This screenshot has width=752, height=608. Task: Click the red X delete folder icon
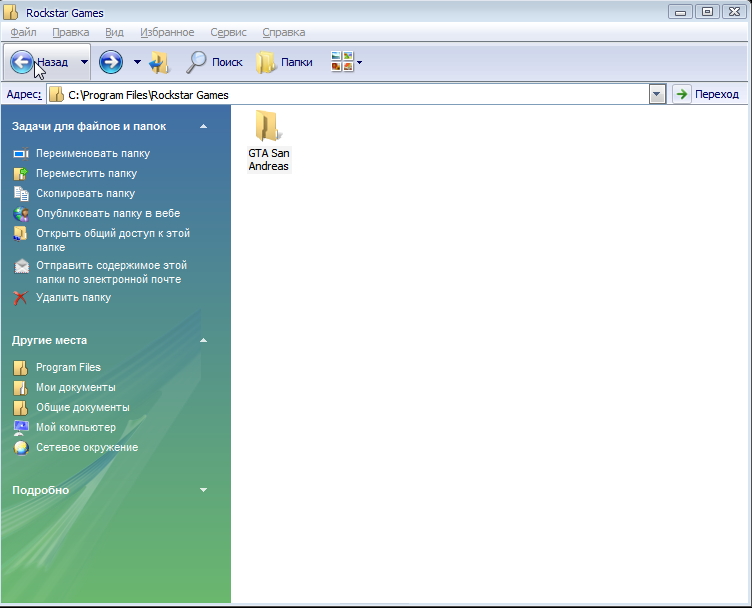click(x=20, y=298)
